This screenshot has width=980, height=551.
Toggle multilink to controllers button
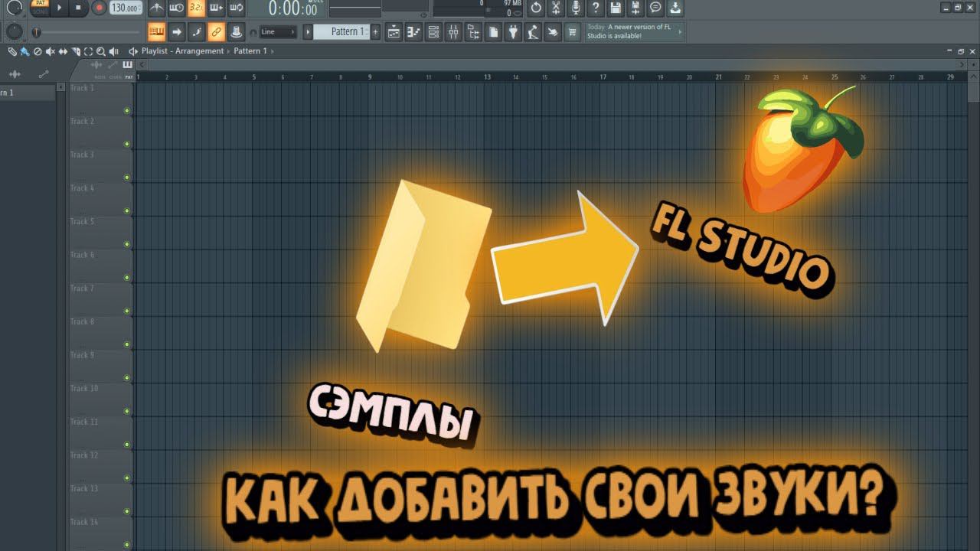[x=236, y=31]
